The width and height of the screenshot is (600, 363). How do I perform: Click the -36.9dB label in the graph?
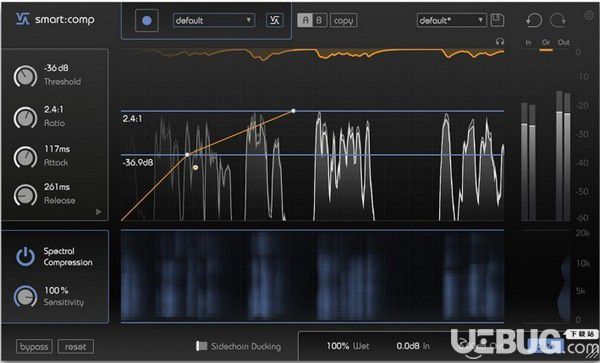click(x=138, y=163)
